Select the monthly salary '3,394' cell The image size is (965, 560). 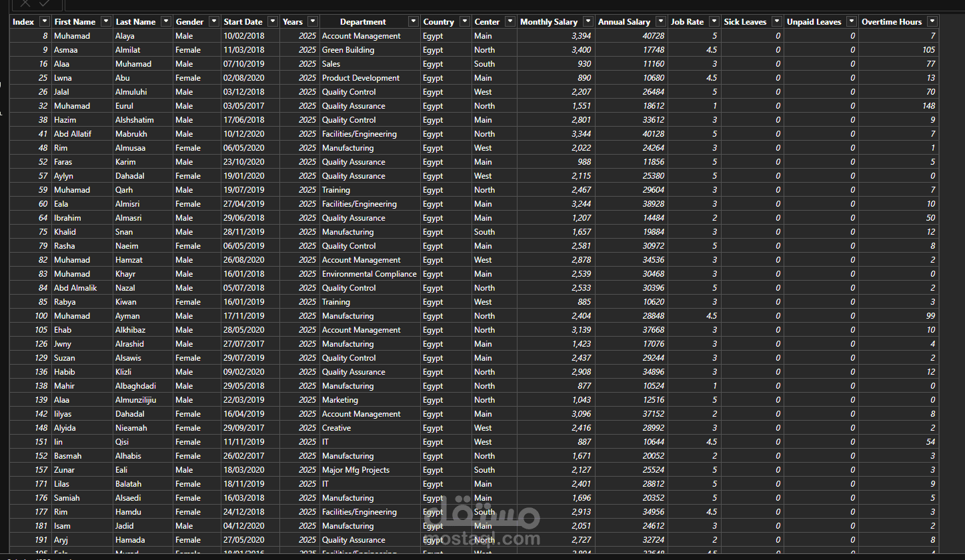pos(556,36)
